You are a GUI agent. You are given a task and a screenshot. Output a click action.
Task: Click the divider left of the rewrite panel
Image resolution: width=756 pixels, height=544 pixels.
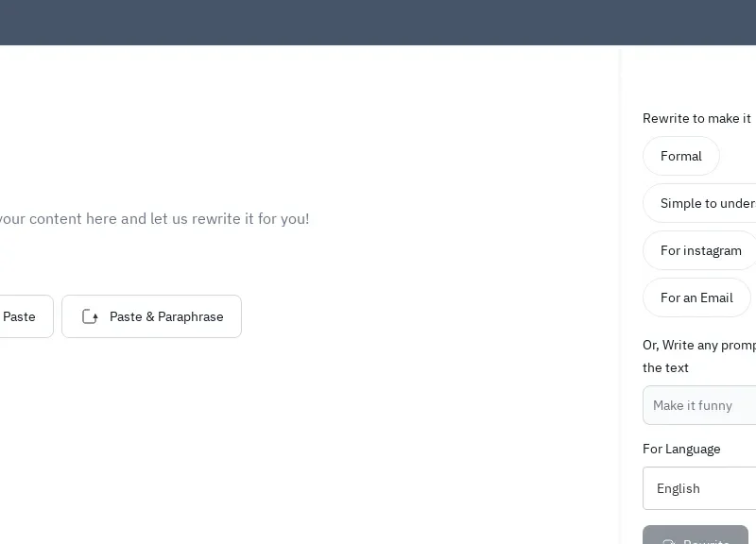[620, 283]
